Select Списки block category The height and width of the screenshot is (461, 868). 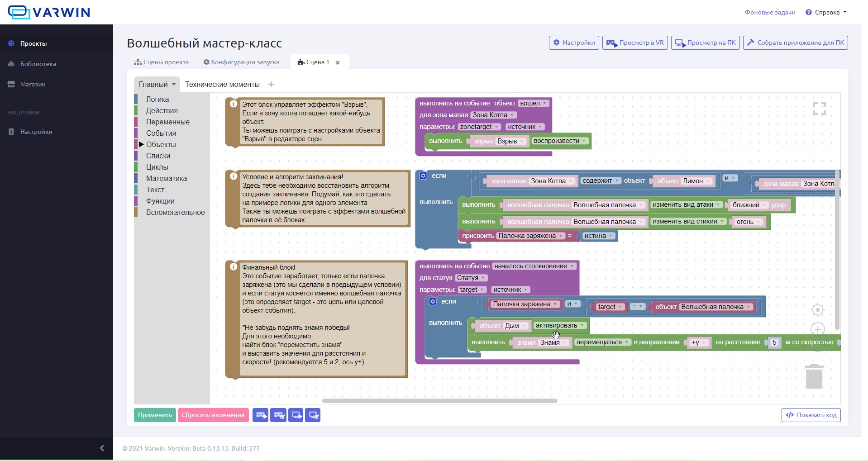click(x=158, y=156)
